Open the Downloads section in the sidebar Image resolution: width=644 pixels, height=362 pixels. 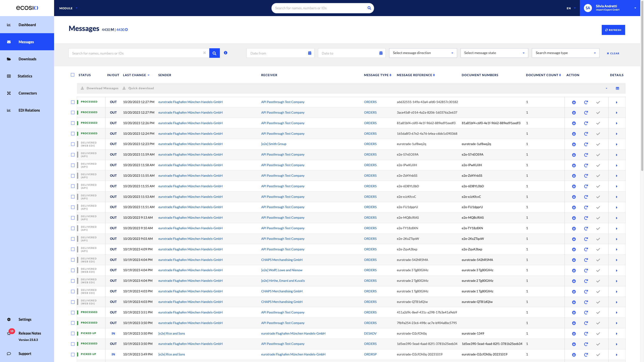coord(27,59)
